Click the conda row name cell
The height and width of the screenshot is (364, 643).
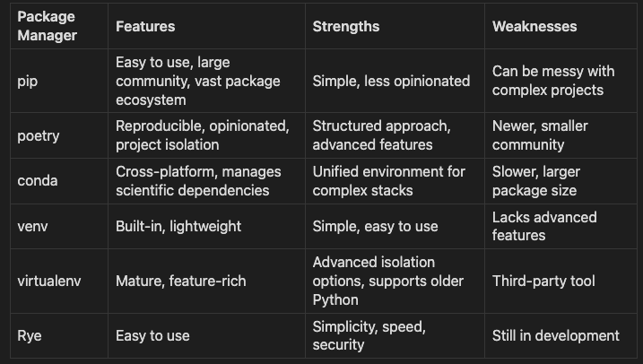click(59, 181)
